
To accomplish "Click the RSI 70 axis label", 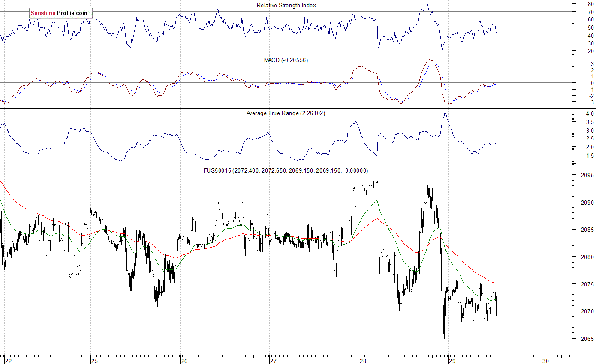I will 590,12.
